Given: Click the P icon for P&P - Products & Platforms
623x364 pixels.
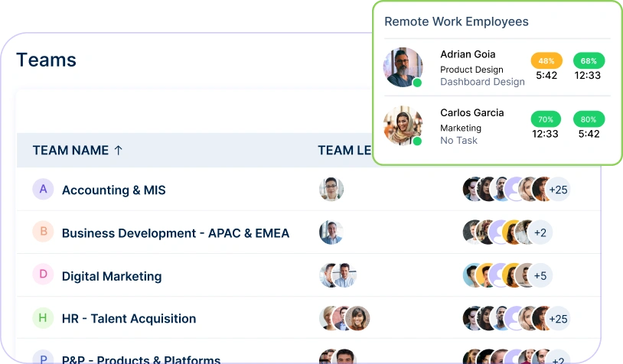Looking at the screenshot, I should 43,359.
